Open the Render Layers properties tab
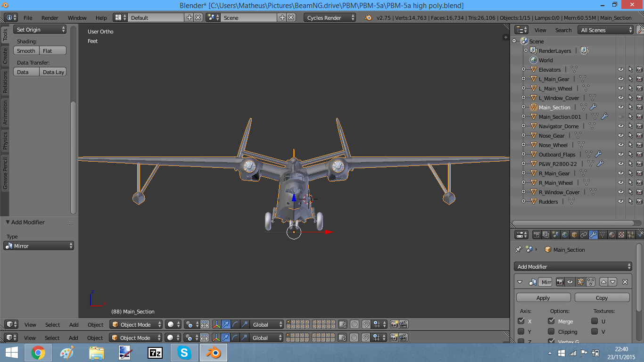 click(546, 234)
